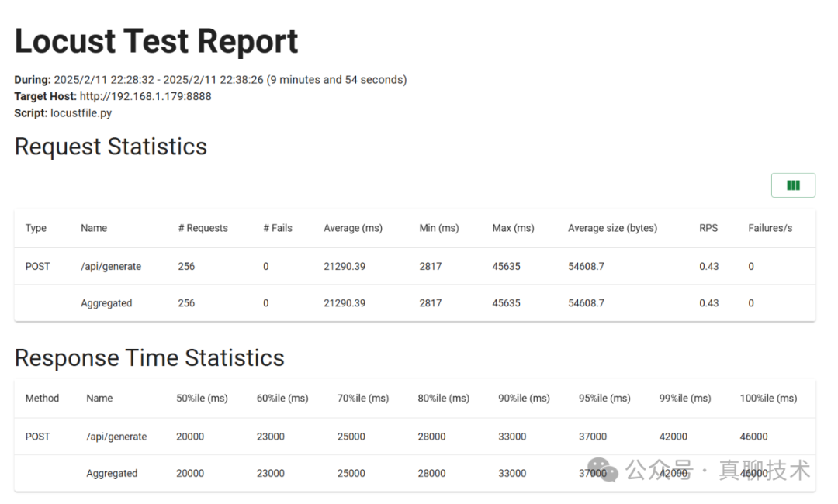Click the green column selector icon
The height and width of the screenshot is (504, 838).
coord(793,185)
